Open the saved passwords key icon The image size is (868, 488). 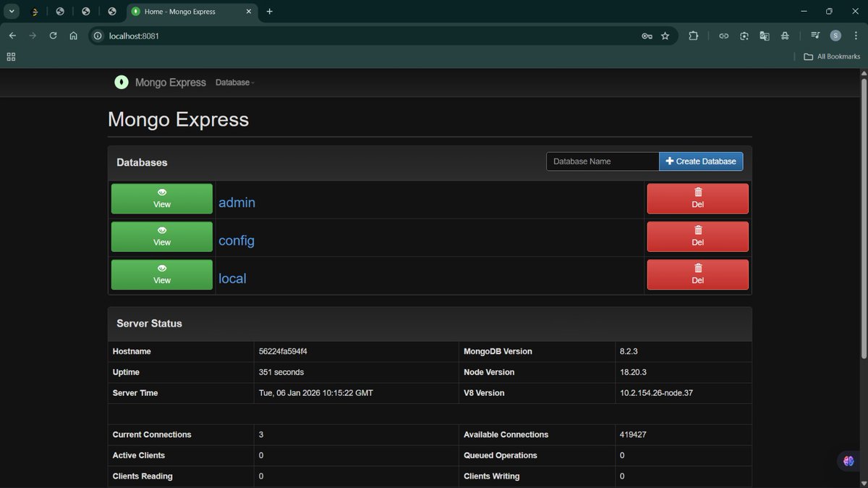coord(647,35)
